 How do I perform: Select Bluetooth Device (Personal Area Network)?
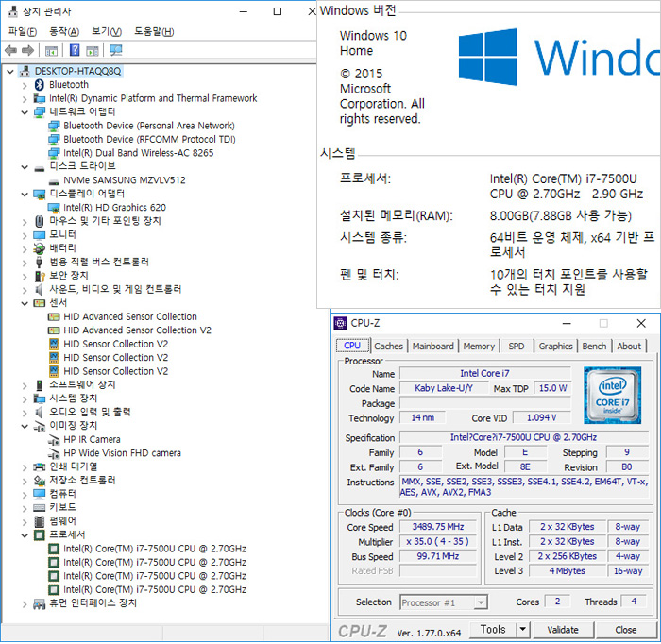pyautogui.click(x=149, y=126)
